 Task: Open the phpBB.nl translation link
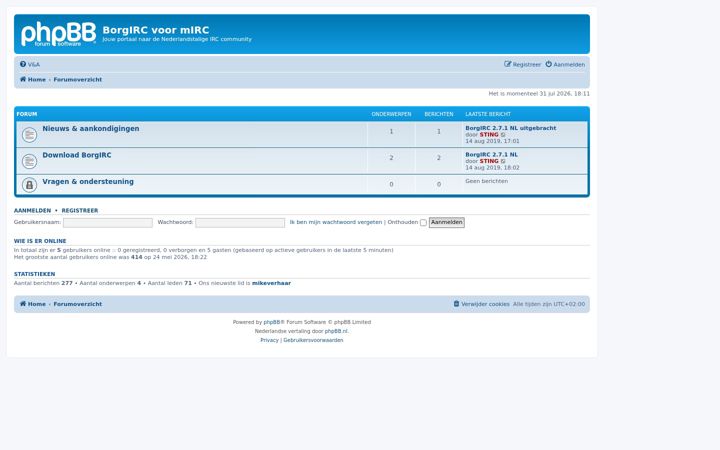336,331
